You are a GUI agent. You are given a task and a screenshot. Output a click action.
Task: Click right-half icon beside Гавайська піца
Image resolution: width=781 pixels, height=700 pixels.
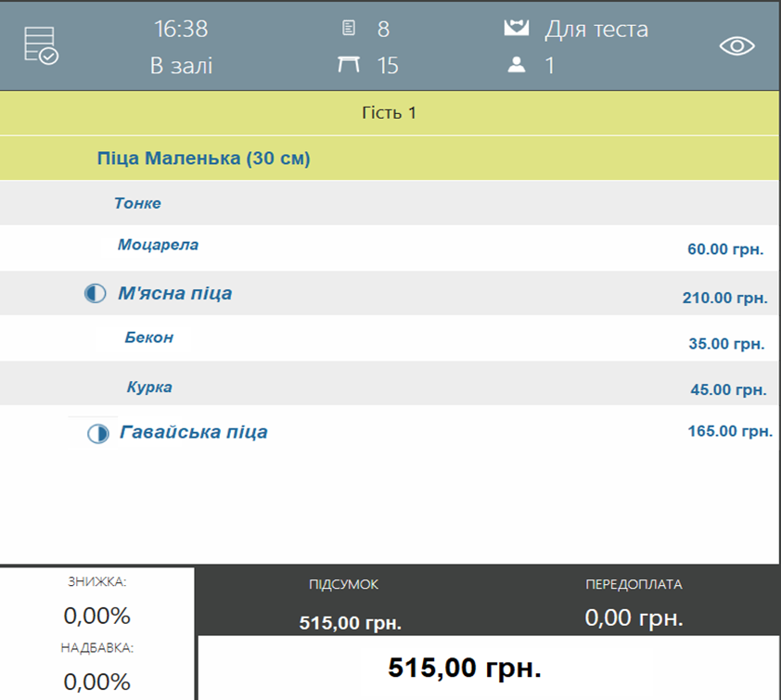coord(98,434)
